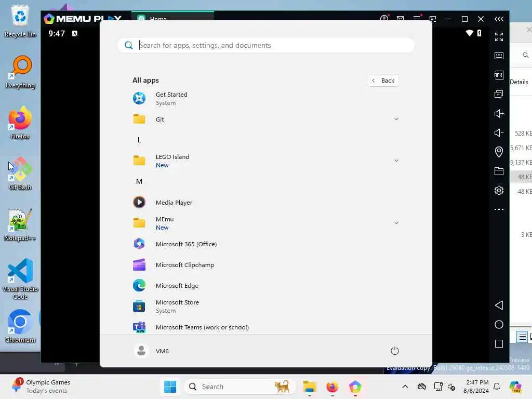Click the taskbar Search box
Image resolution: width=532 pixels, height=399 pixels.
pyautogui.click(x=240, y=387)
